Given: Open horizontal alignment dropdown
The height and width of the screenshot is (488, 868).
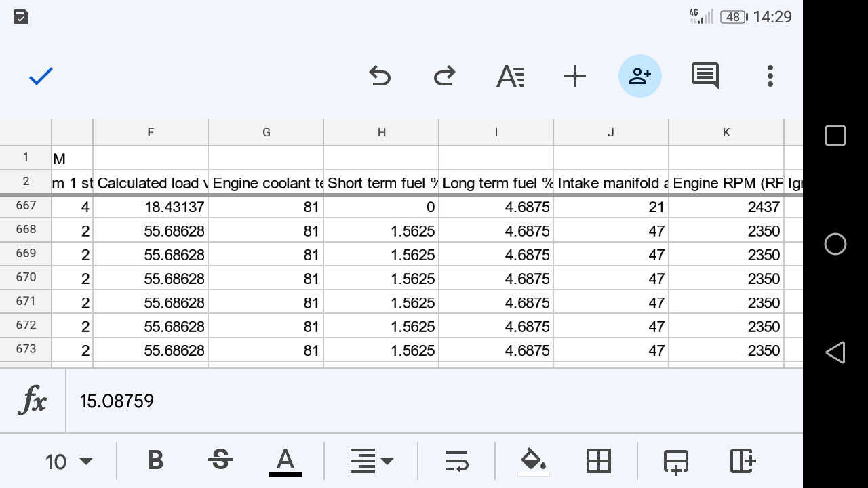Looking at the screenshot, I should click(371, 461).
